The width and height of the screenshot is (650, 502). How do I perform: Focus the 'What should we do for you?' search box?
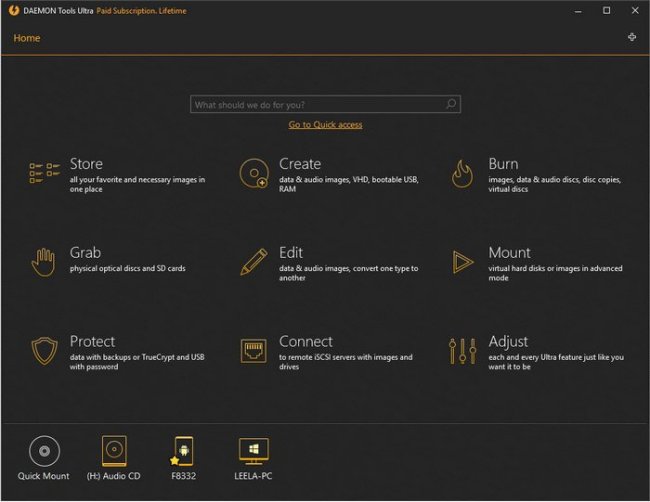tap(325, 104)
